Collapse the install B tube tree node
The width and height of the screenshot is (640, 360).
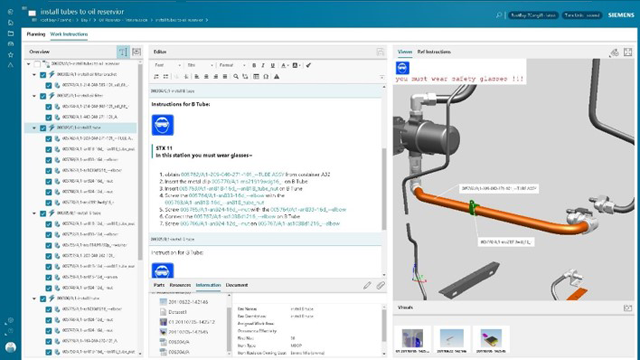[x=34, y=128]
